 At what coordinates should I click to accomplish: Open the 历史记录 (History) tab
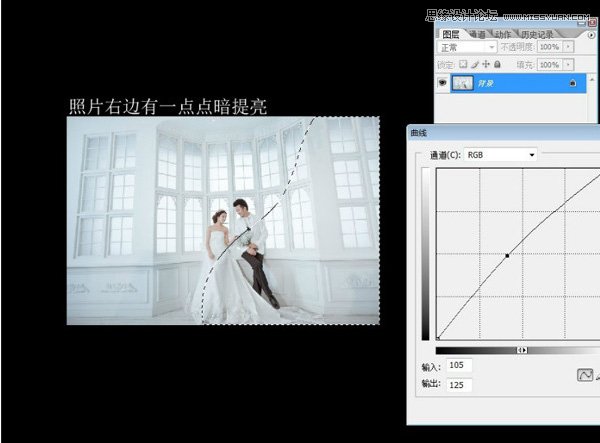[537, 34]
